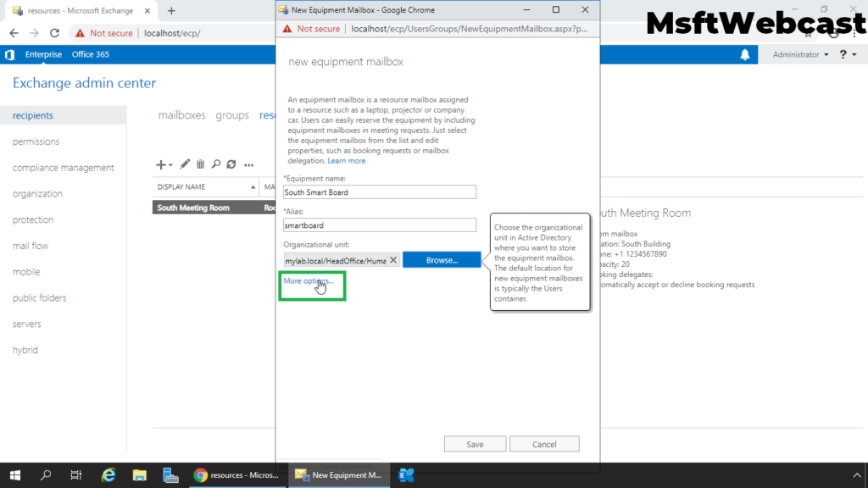Open a new Chrome tab with plus
868x488 pixels.
(171, 10)
